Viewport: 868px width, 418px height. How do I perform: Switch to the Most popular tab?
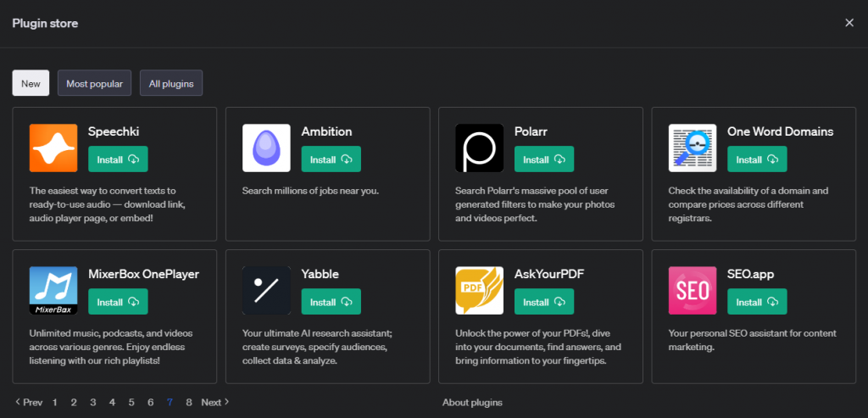click(x=94, y=83)
